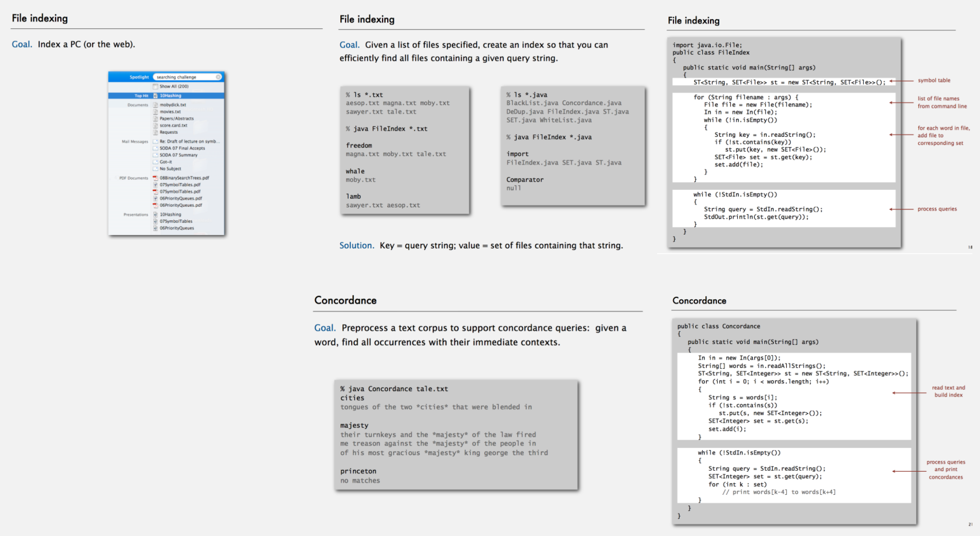Click the presentation icon of 06PriorityQueues under Presentations

pos(155,228)
